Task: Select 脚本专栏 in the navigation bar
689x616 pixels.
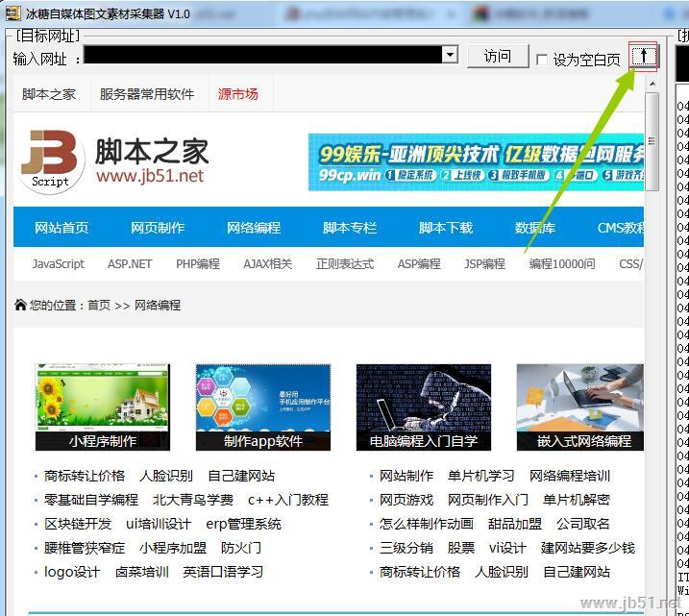Action: tap(350, 228)
